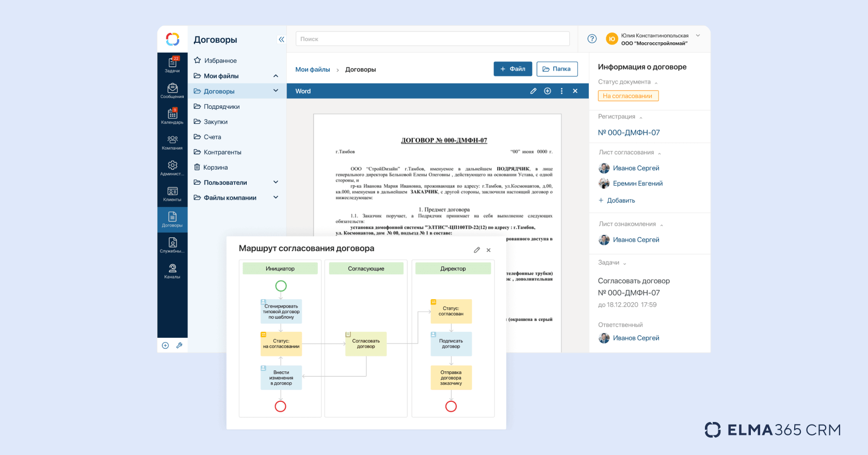Collapse the Лист ознакомления section
Screen dimensions: 868x455
662,225
